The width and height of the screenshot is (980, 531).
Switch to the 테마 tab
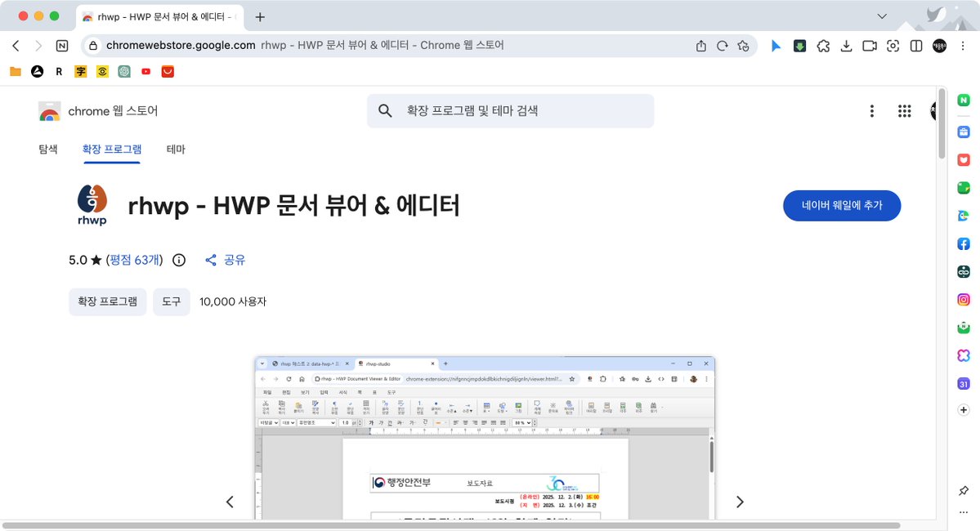pyautogui.click(x=174, y=149)
